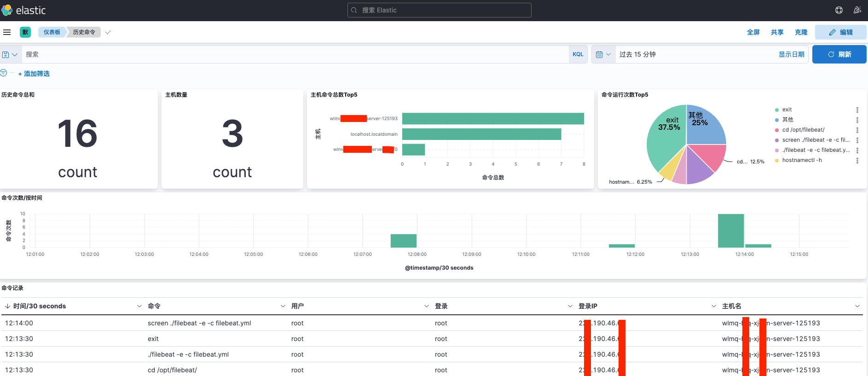Click the Elastic logo
The width and height of the screenshot is (868, 376).
(x=24, y=10)
